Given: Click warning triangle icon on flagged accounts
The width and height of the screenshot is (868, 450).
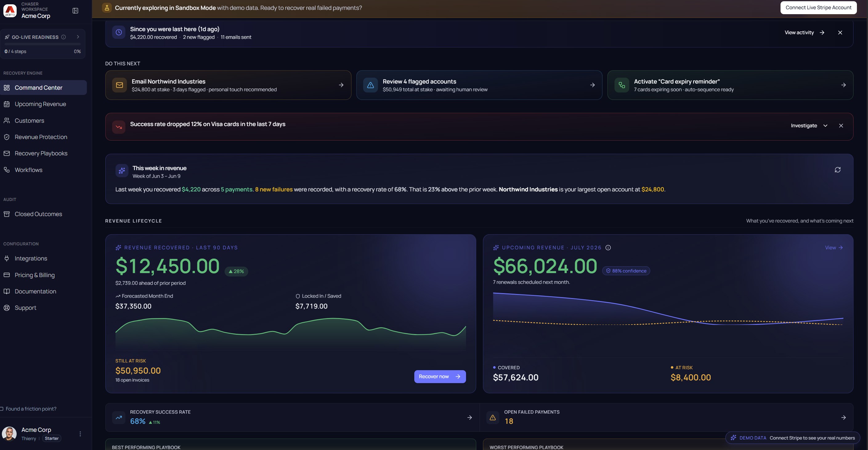Looking at the screenshot, I should pyautogui.click(x=370, y=85).
